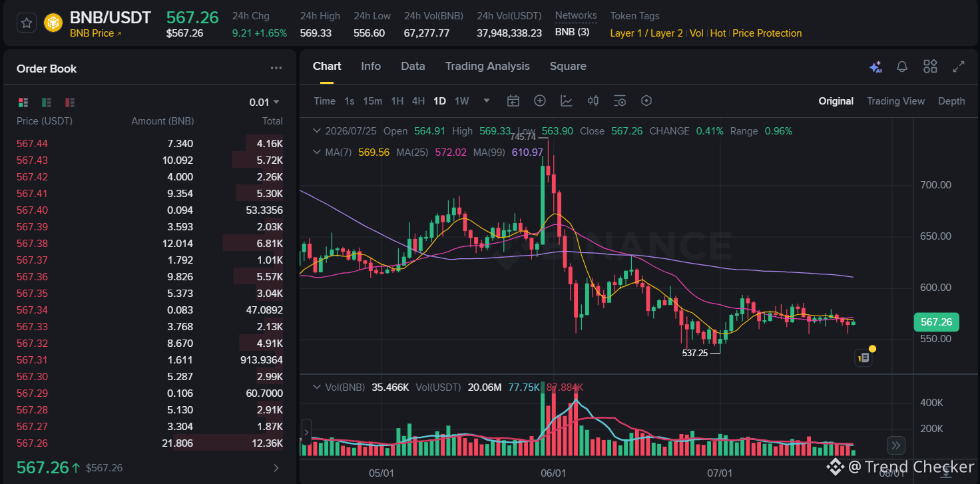This screenshot has width=980, height=484.
Task: Open the order book depth precision 0.01 dropdown
Action: (264, 102)
